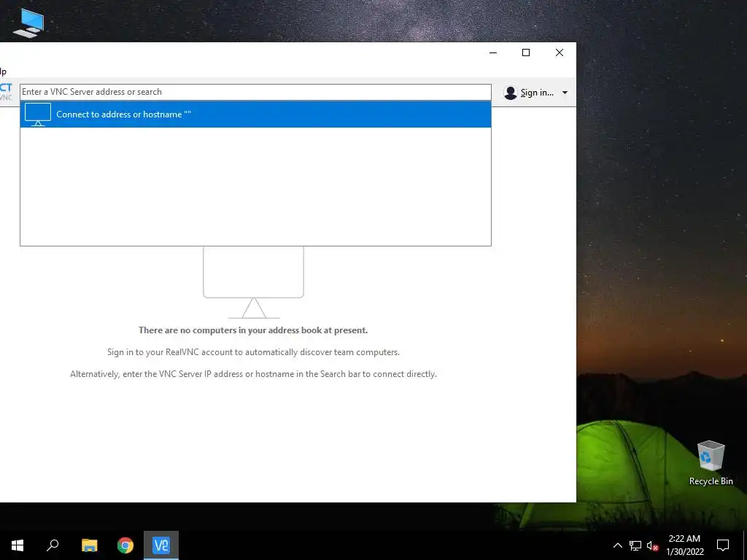Click the 'Sign in to your RealVNC account' line
The height and width of the screenshot is (560, 747).
point(253,352)
